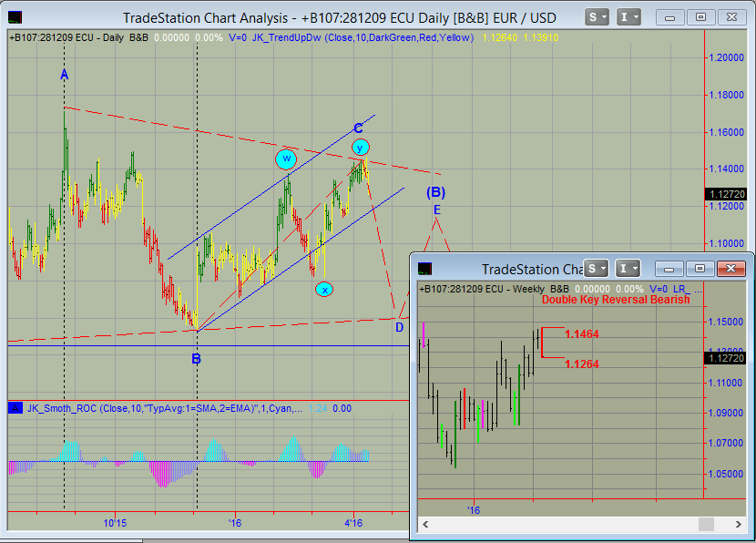This screenshot has width=756, height=543.
Task: Click the 1.20000 price axis label
Action: [726, 57]
